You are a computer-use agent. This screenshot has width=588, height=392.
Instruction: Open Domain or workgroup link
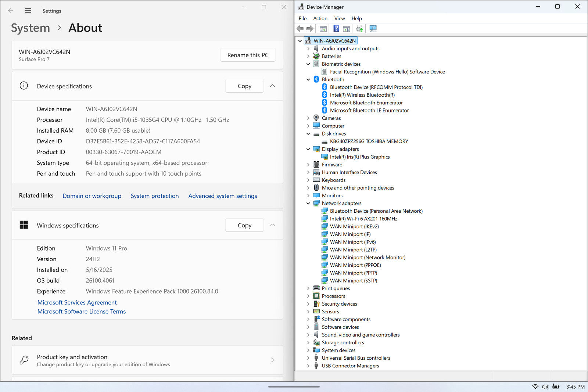tap(92, 196)
